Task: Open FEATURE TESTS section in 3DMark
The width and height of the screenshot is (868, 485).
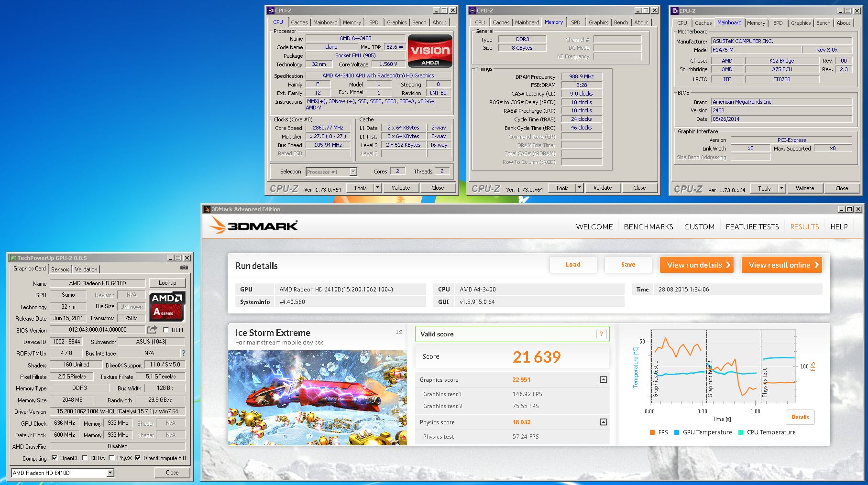Action: (x=752, y=227)
